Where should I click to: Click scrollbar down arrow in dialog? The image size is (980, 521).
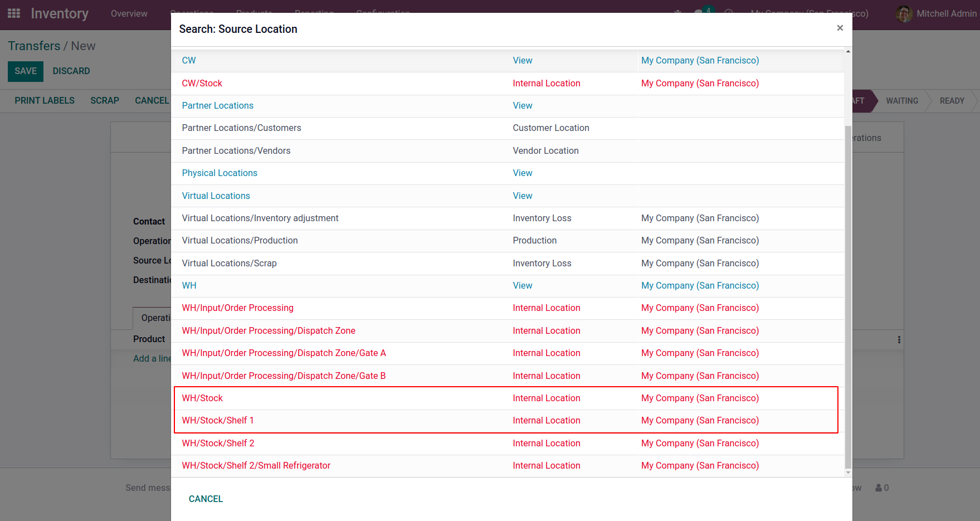pos(848,473)
